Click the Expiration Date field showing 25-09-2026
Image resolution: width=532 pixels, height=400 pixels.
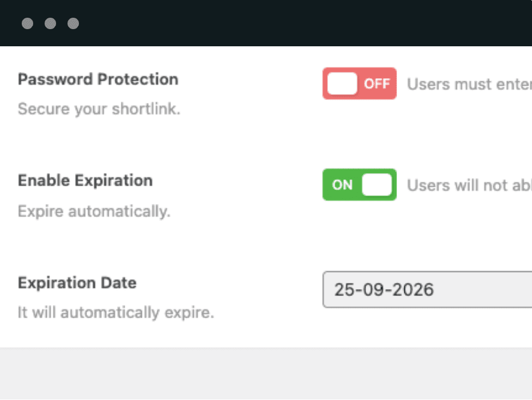(x=426, y=290)
